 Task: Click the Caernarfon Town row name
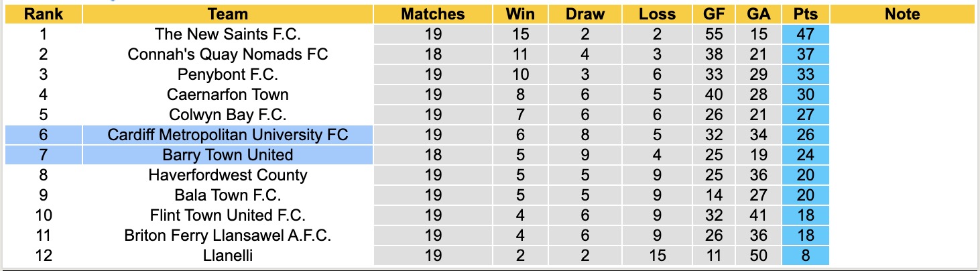tap(228, 95)
